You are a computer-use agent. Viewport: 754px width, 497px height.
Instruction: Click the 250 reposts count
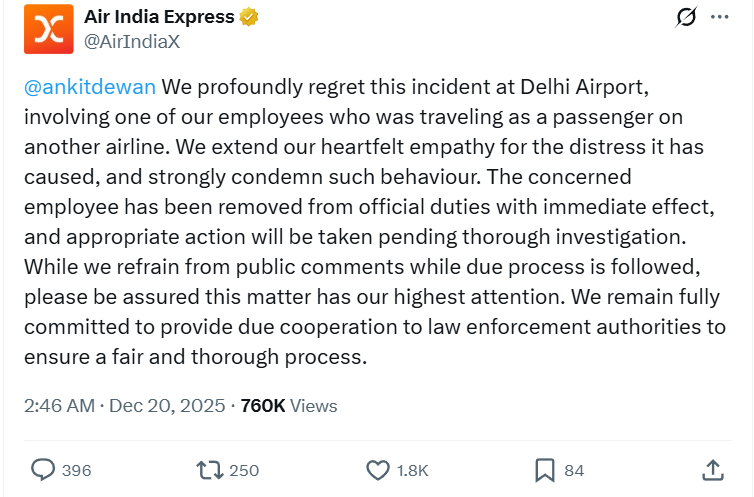244,470
